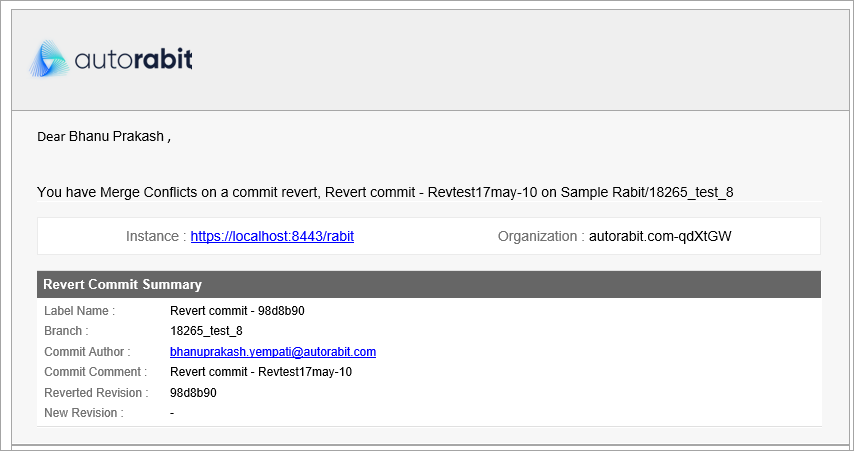The image size is (854, 451).
Task: Click the Reverted Revision field label
Action: [x=96, y=393]
